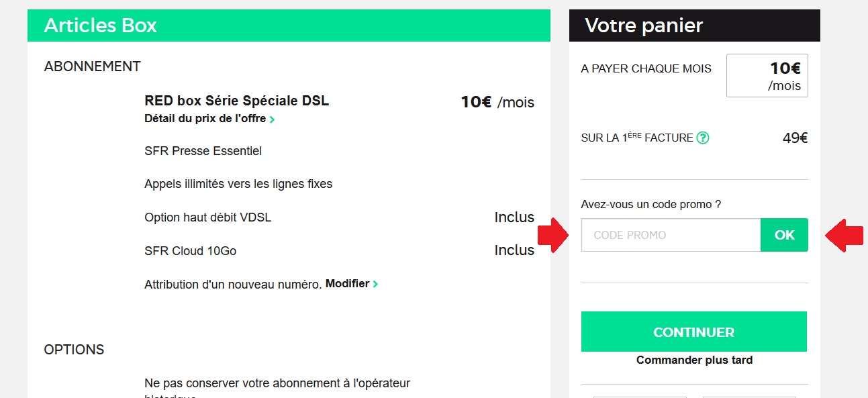Screen dimensions: 868x398
Task: Click the Votre panier header
Action: pos(644,26)
